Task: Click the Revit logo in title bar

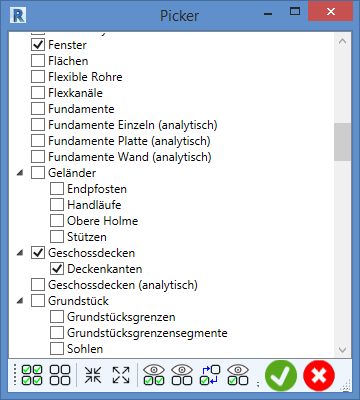Action: tap(18, 15)
